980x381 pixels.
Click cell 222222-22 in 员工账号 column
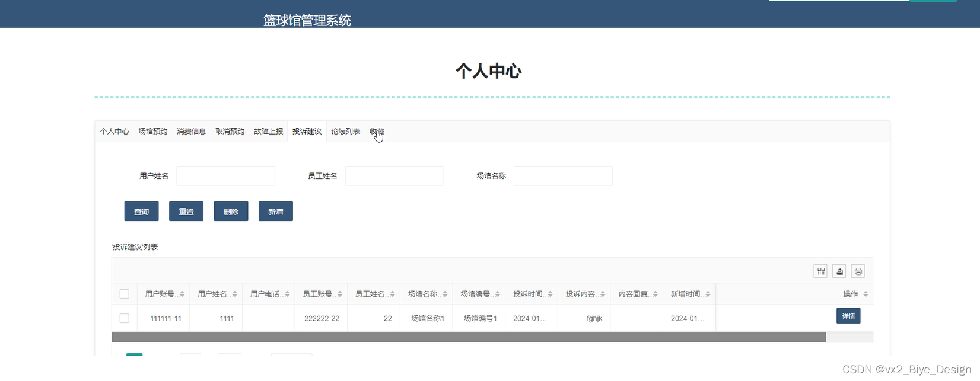(x=322, y=319)
